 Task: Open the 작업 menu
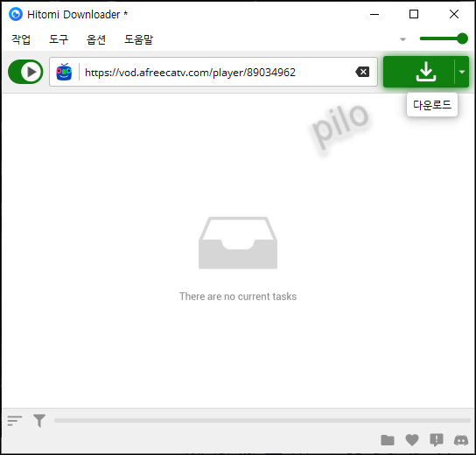[21, 39]
